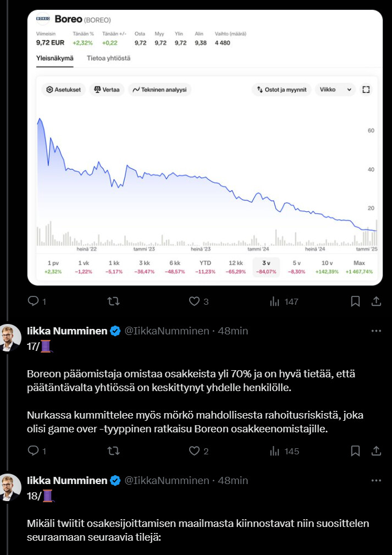
Task: Open Ikka Numminen's profile from the 17/ tweet
Action: 67,331
